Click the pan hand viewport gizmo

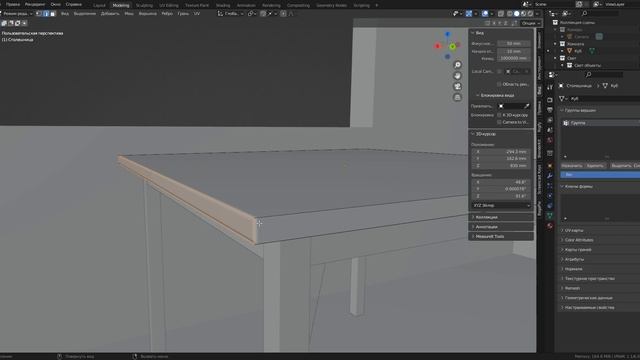point(458,76)
